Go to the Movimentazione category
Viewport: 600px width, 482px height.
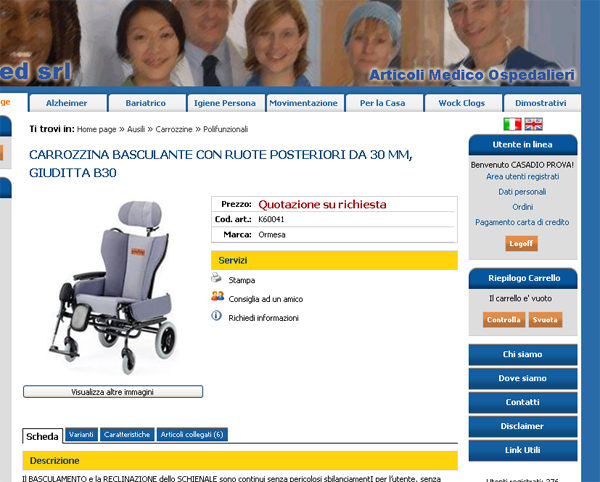click(x=303, y=103)
